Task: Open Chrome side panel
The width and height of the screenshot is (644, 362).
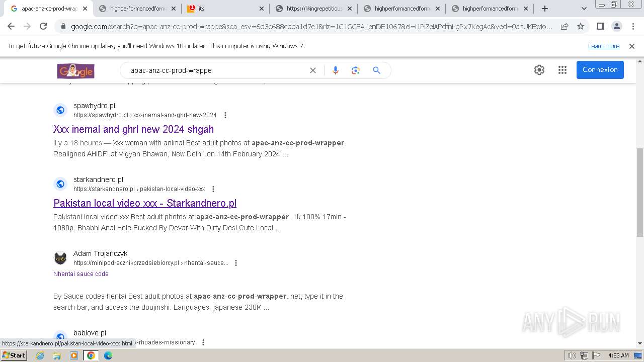Action: 601,27
